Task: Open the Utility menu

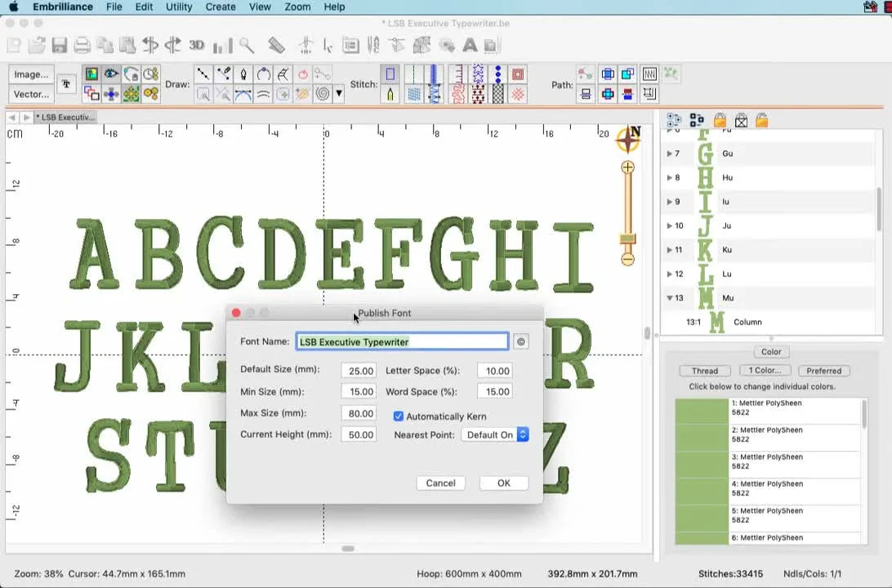Action: 179,7
